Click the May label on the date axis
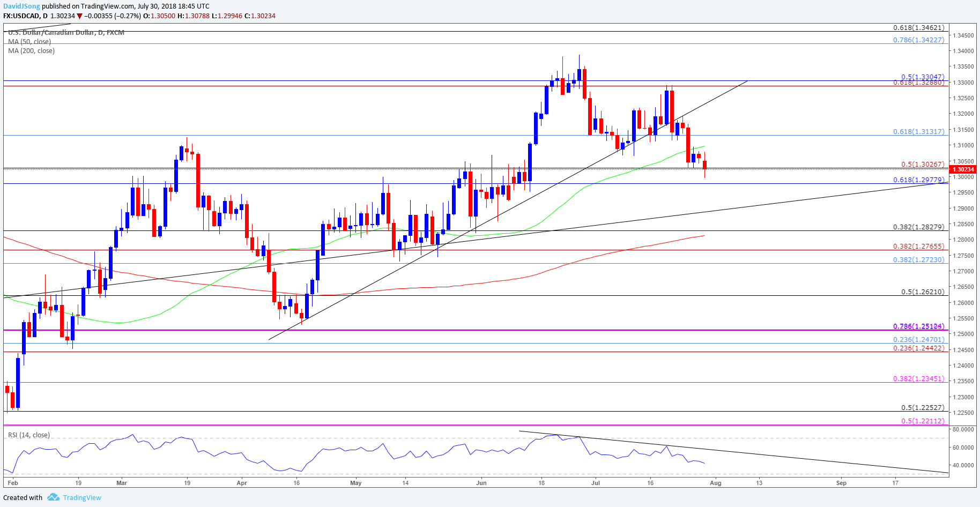The width and height of the screenshot is (980, 507). 356,483
